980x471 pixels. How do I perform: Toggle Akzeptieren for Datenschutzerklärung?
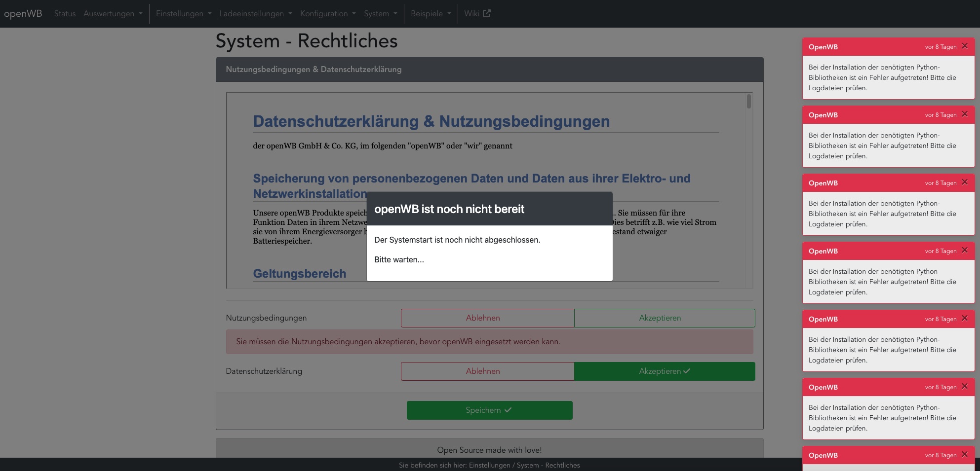665,371
